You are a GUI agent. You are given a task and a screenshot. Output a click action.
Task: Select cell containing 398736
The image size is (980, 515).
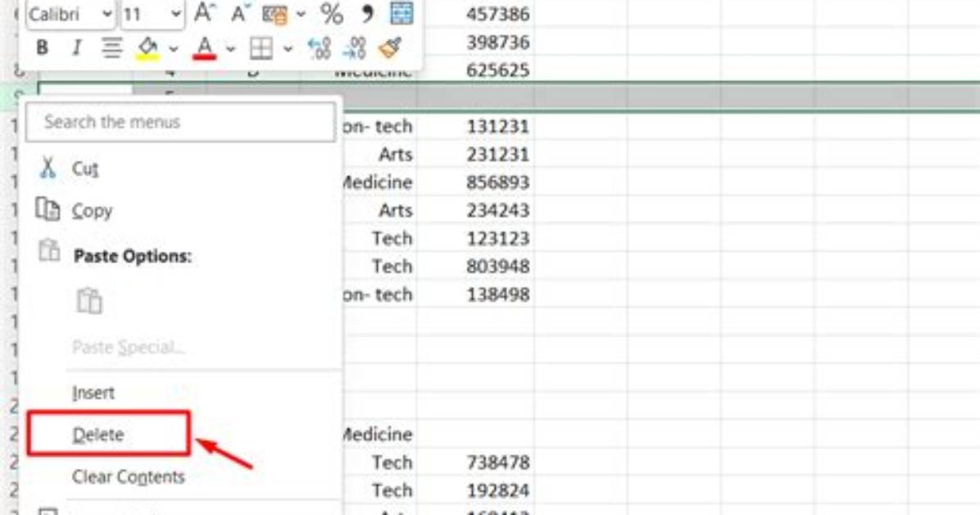pos(475,42)
